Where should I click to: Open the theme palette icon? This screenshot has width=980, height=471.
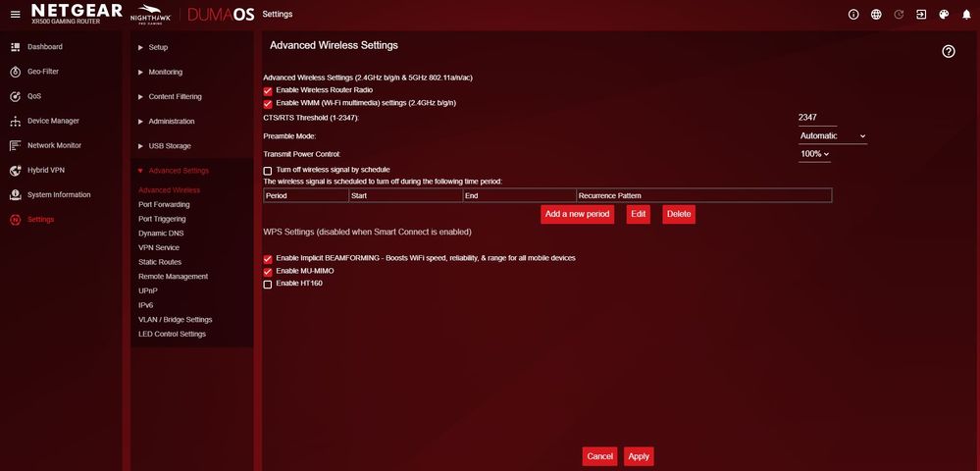point(944,15)
